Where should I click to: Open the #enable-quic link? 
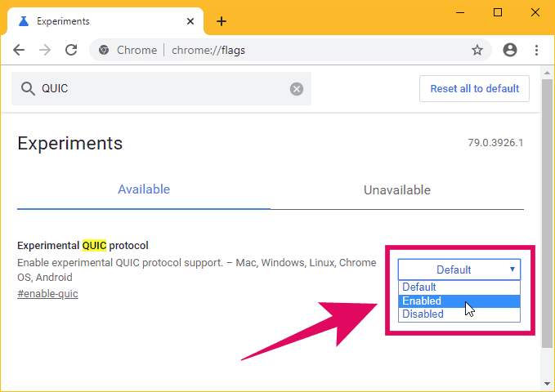47,294
